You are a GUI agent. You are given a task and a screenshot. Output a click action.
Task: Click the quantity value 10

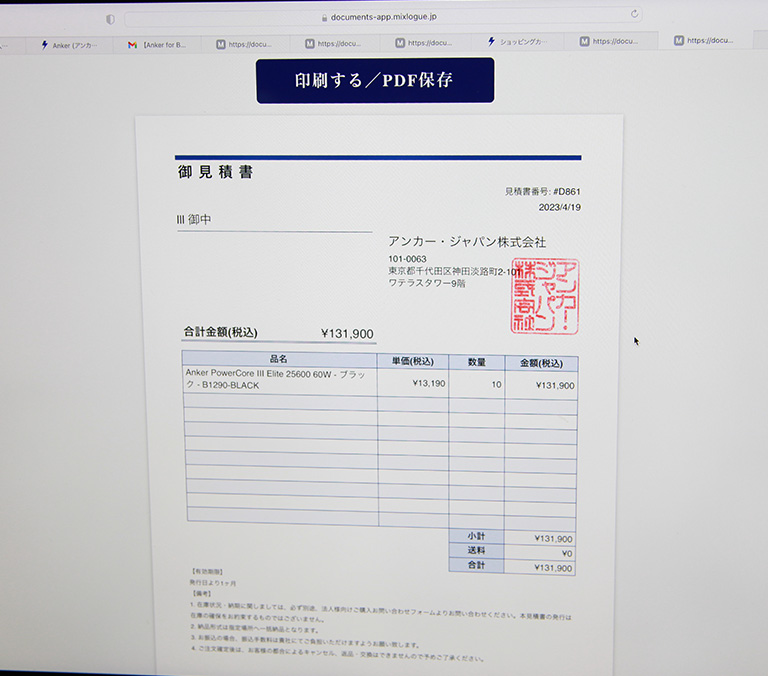tap(496, 385)
